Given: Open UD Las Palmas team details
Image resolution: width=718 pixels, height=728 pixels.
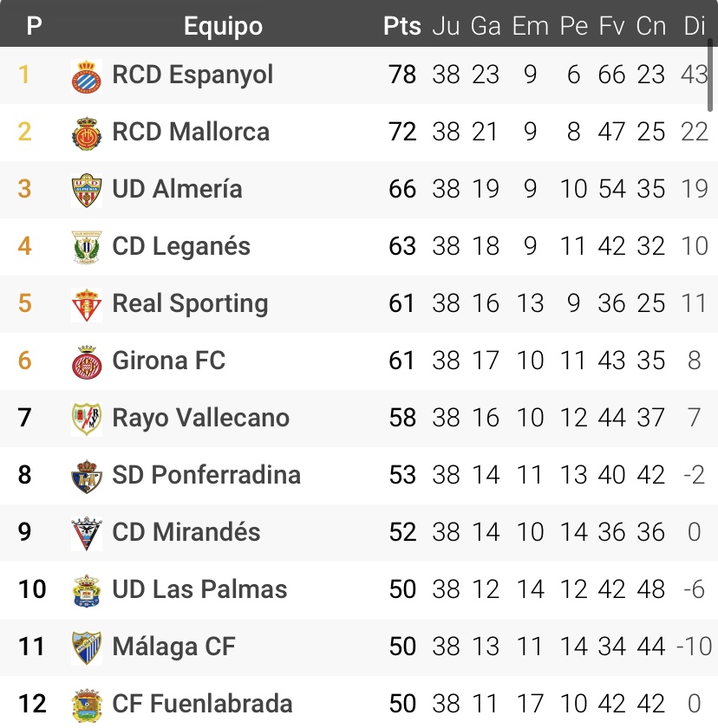Looking at the screenshot, I should point(199,589).
